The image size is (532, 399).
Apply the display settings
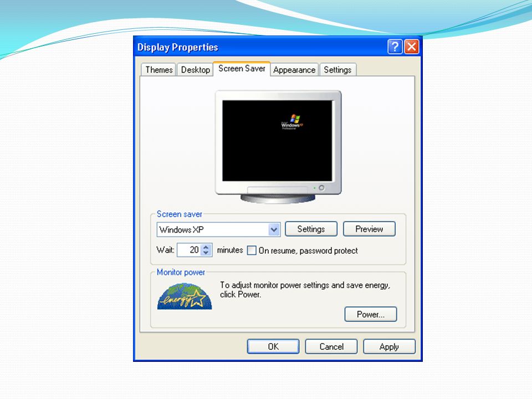point(389,346)
